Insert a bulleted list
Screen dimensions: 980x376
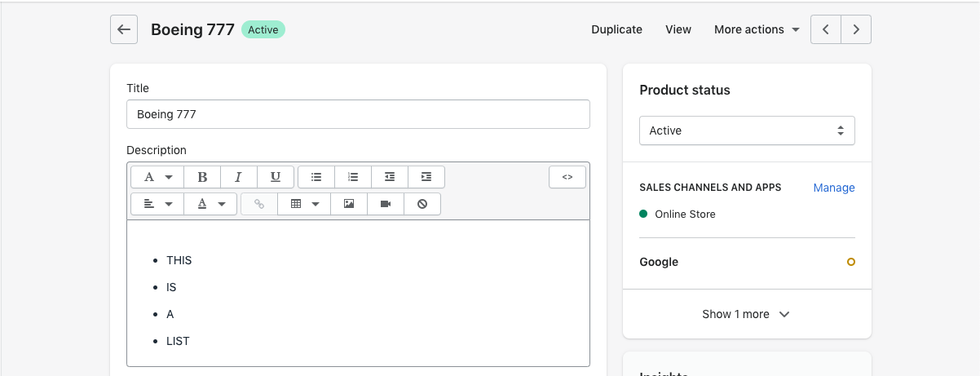coord(316,177)
